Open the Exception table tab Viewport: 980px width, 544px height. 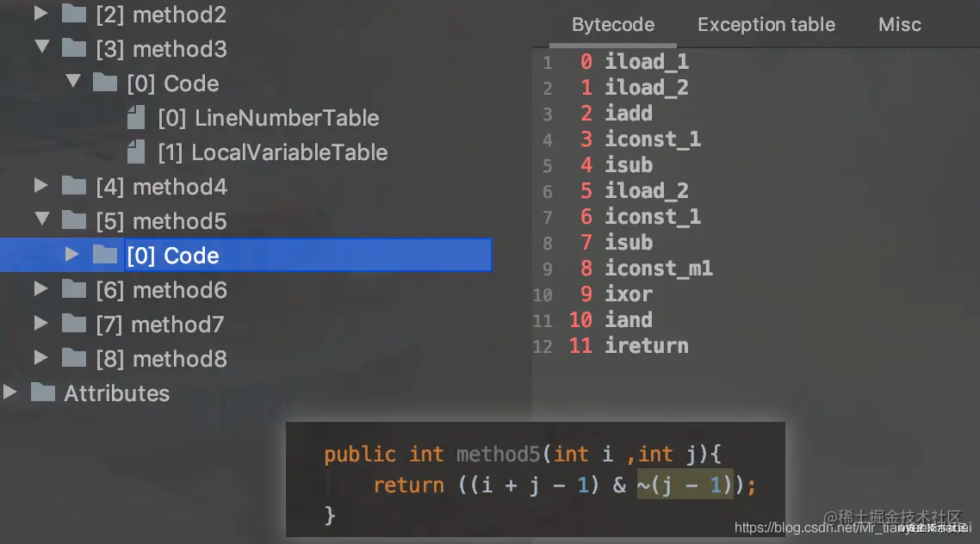point(766,24)
